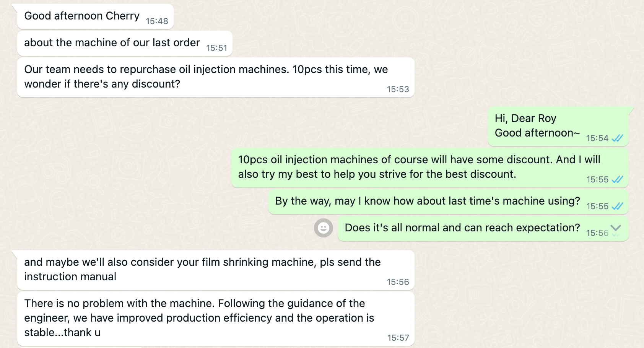This screenshot has height=348, width=644.
Task: Click message 'may I know how about last time's machine'
Action: pyautogui.click(x=449, y=202)
